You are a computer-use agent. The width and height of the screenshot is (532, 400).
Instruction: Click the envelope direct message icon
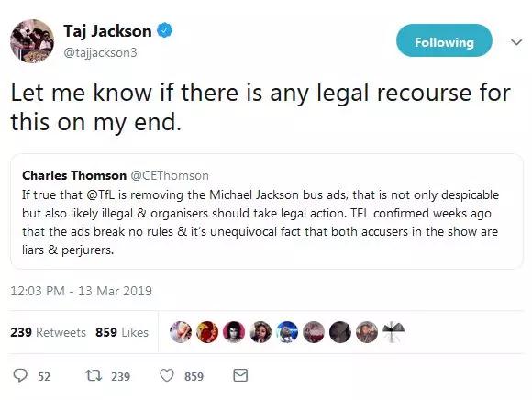240,375
